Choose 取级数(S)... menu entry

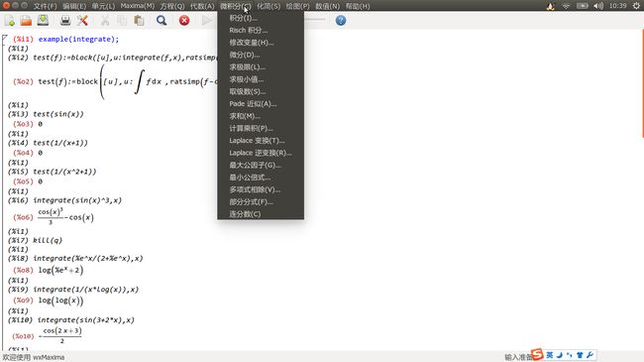[261, 91]
